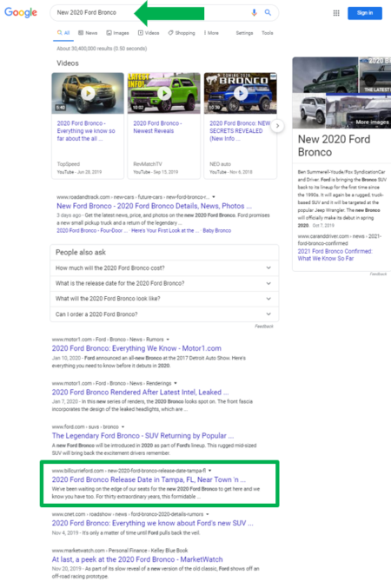
Task: Open cnet.com result options arrow
Action: 207,514
